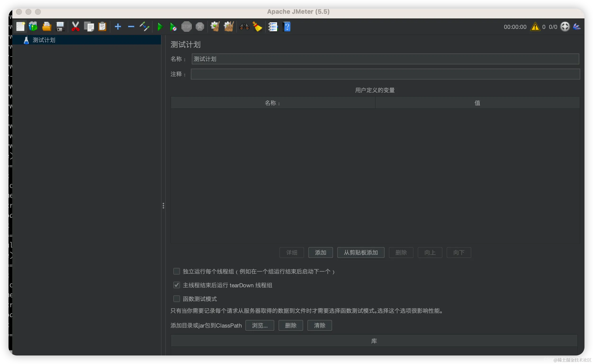This screenshot has height=364, width=593.
Task: Click 浏览... to browse for a jar
Action: [260, 325]
